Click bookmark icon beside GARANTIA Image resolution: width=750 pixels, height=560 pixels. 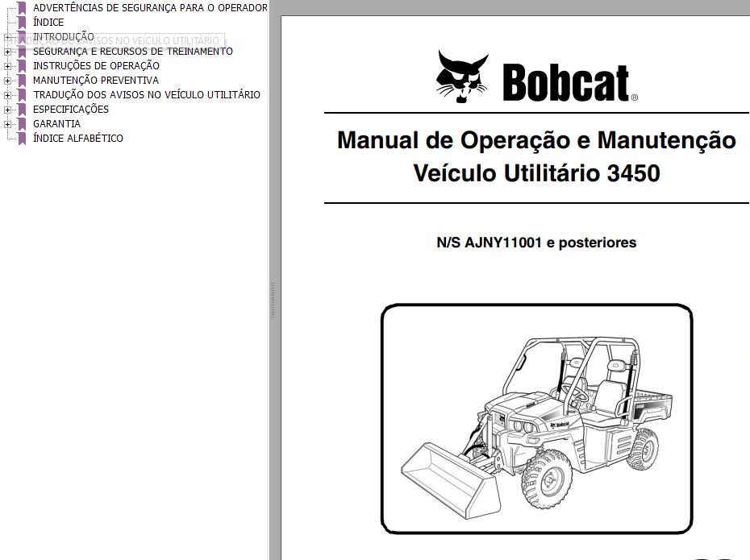click(x=22, y=124)
